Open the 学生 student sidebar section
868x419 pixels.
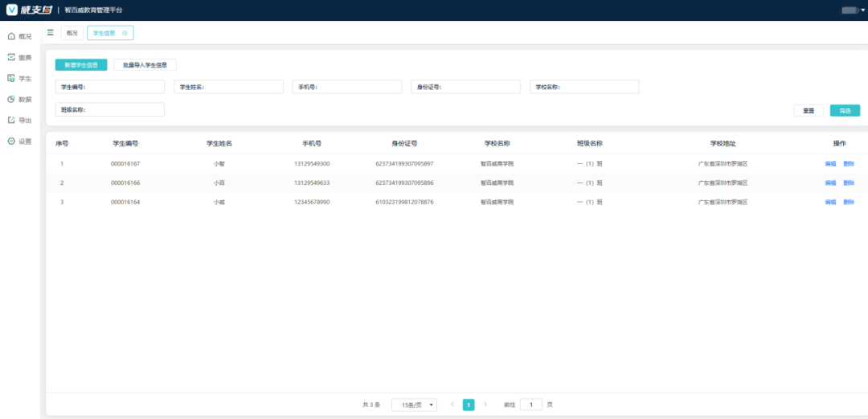pos(19,78)
